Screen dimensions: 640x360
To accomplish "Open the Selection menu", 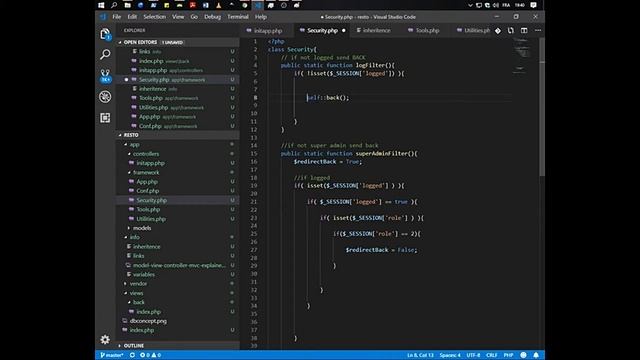I will click(155, 17).
